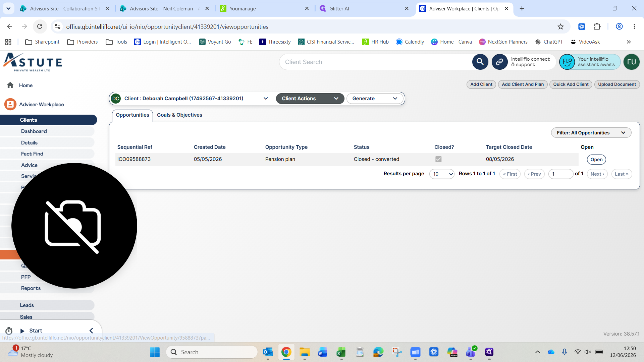Open intelliflo connect link icon
The width and height of the screenshot is (644, 362).
click(499, 62)
